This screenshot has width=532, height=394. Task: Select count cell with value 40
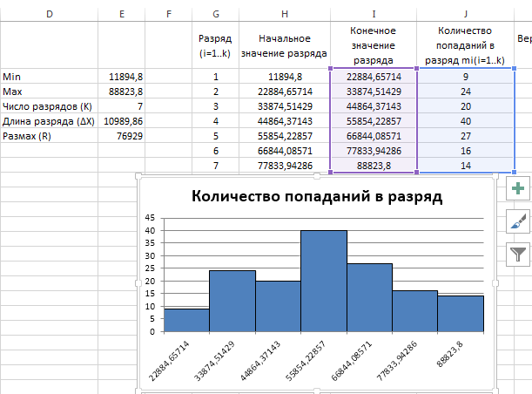466,121
